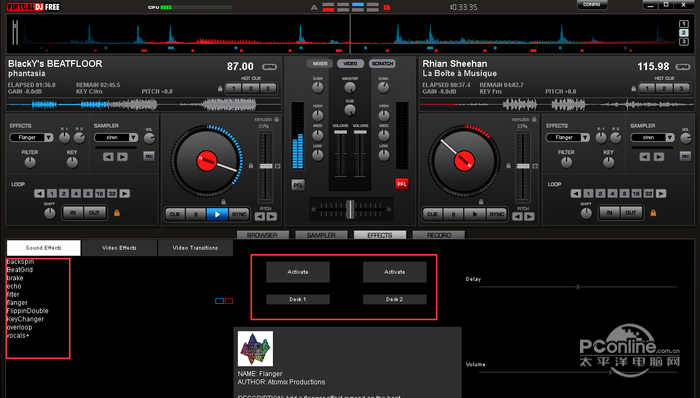Select 16-beat loop on right deck

coord(636,193)
